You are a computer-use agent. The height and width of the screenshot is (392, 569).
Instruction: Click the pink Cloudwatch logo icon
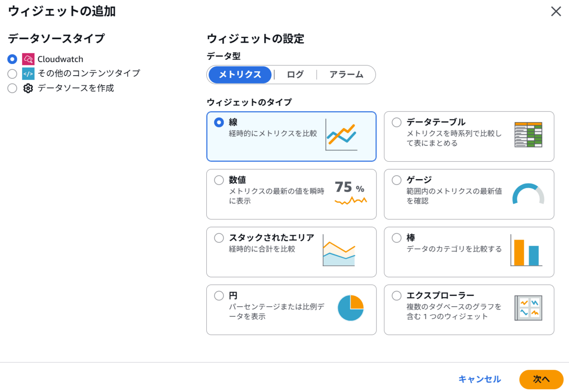[28, 59]
